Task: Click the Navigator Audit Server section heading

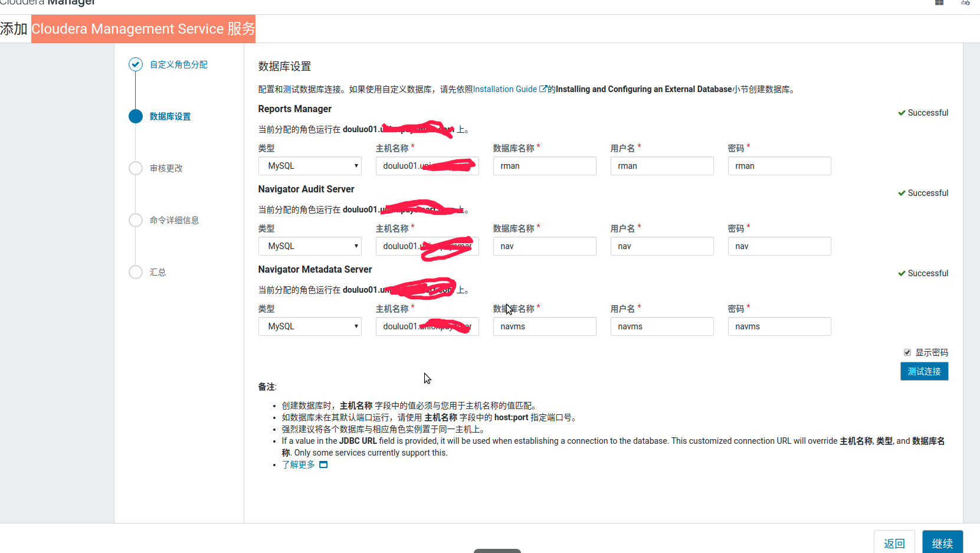Action: pos(306,189)
